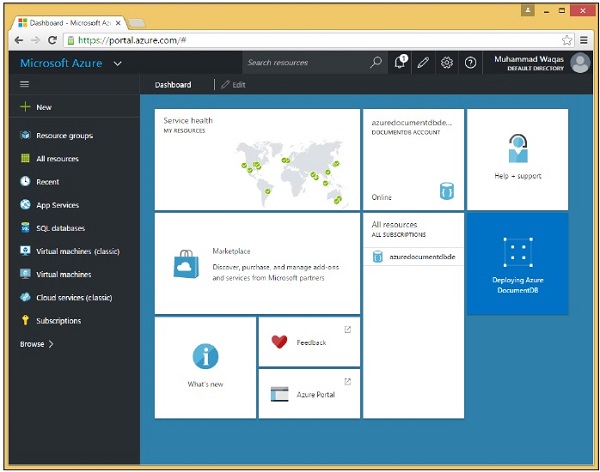The width and height of the screenshot is (600, 472).
Task: Open the help question mark icon
Action: tap(470, 62)
